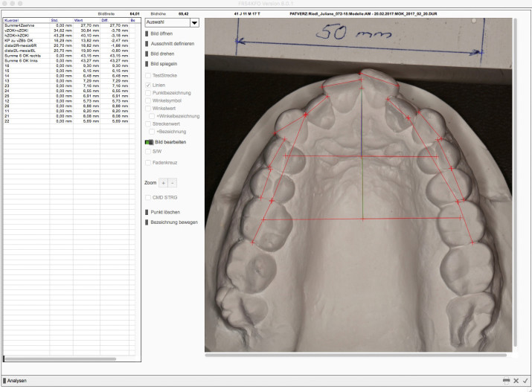The image size is (532, 392).
Task: Click Bild spiegeln to mirror the image
Action: tap(161, 64)
